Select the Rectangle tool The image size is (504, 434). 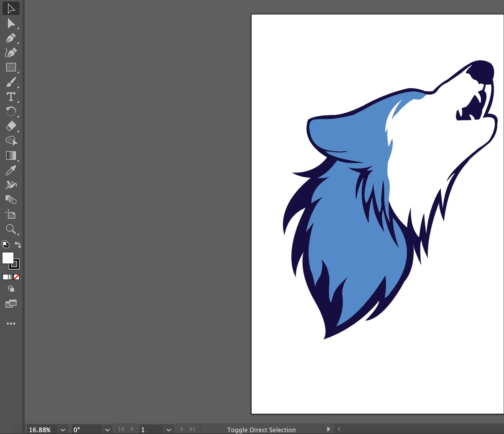pyautogui.click(x=11, y=67)
